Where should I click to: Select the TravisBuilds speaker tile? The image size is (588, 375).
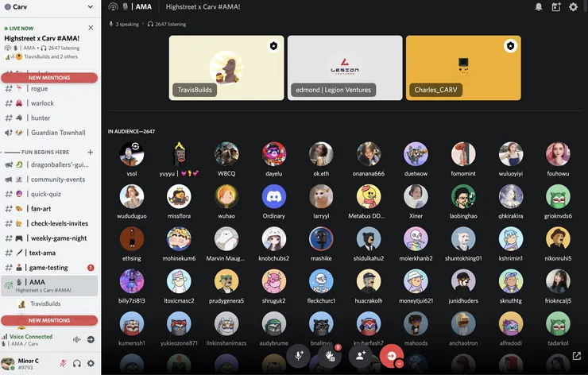226,68
